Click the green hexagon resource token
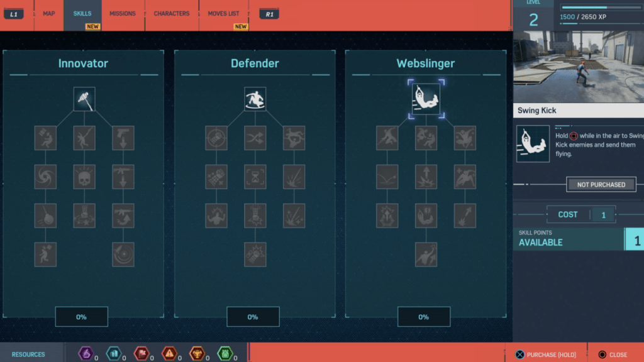The image size is (644, 362). [225, 354]
